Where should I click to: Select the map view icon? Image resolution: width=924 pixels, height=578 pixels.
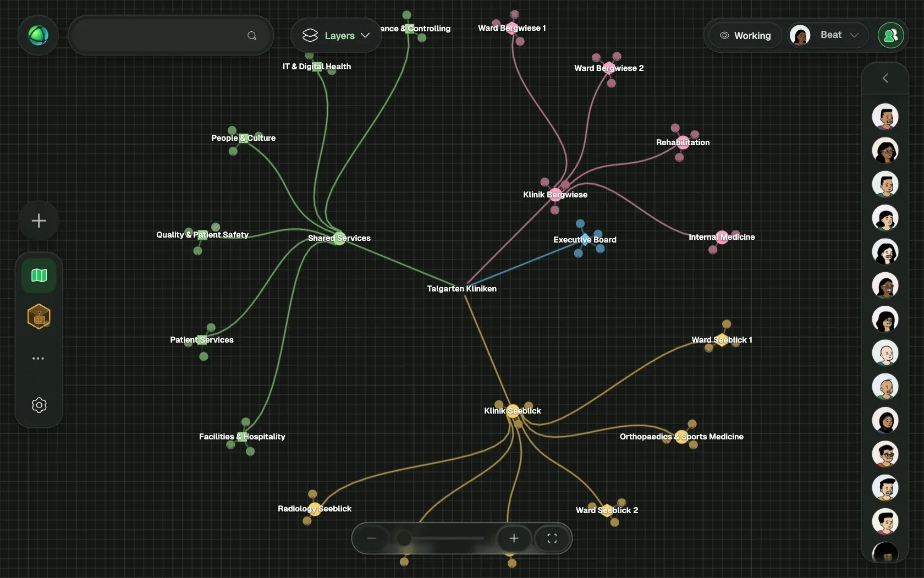pos(39,276)
